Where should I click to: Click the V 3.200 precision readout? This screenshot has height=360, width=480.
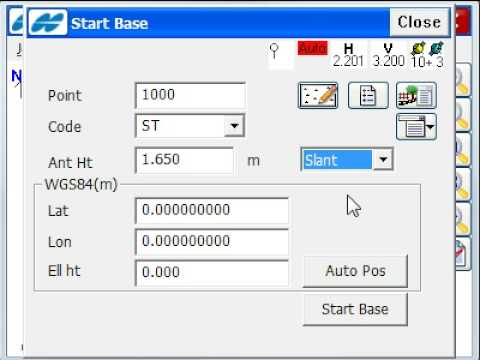pos(388,55)
